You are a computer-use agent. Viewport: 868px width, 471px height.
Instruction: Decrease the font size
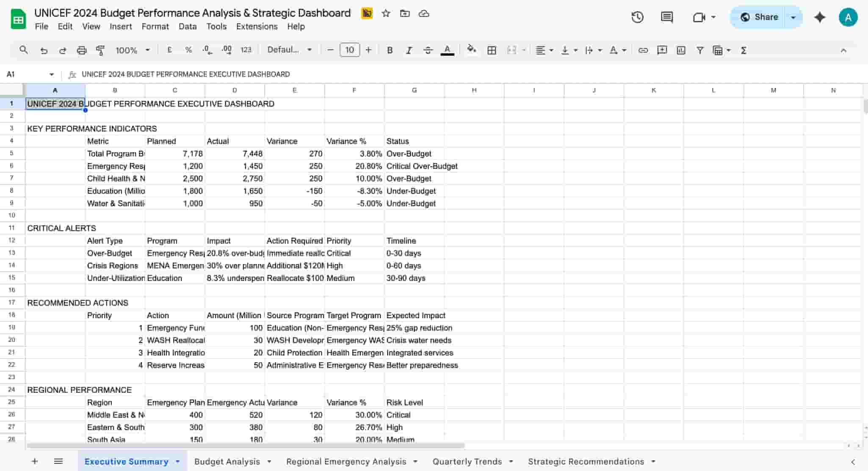[331, 50]
